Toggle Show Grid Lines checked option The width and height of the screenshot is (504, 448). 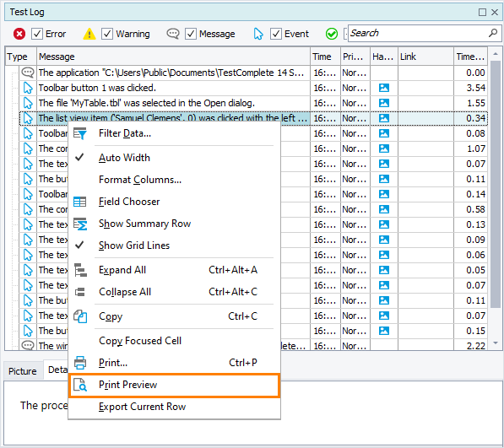click(174, 246)
